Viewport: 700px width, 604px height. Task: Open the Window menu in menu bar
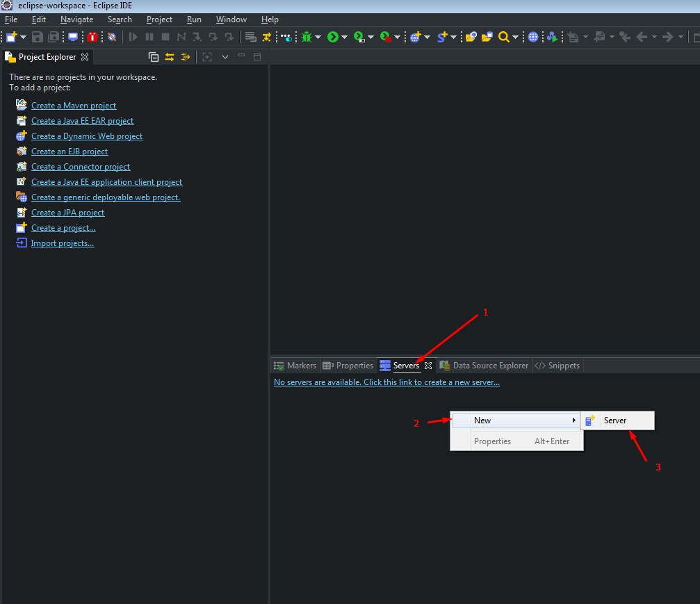231,19
